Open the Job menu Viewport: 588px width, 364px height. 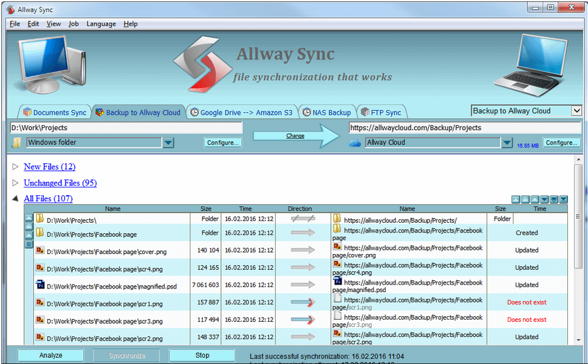pos(73,24)
